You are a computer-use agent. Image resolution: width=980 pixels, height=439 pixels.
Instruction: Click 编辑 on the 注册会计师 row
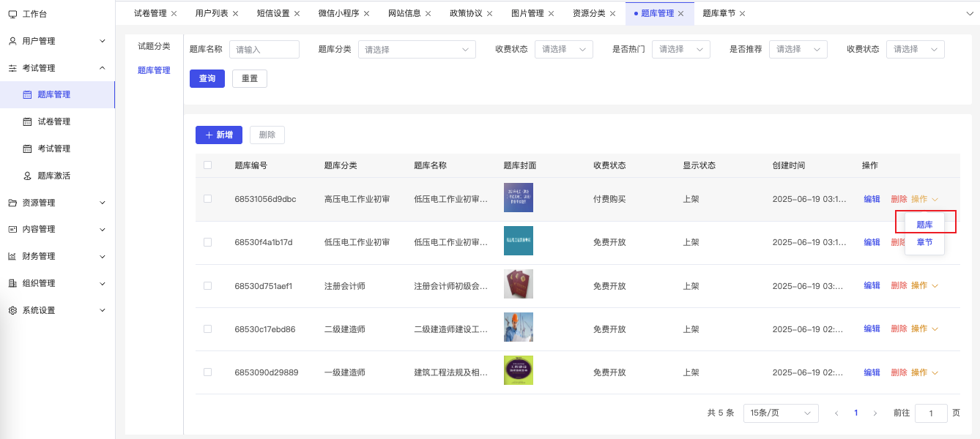872,285
